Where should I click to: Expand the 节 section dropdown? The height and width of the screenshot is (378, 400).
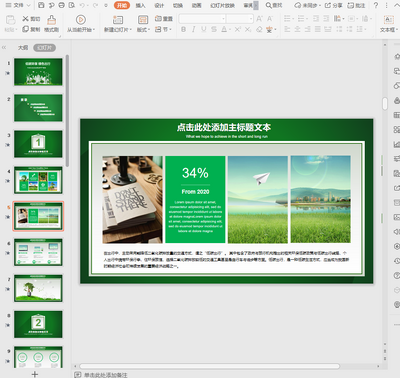pos(170,30)
